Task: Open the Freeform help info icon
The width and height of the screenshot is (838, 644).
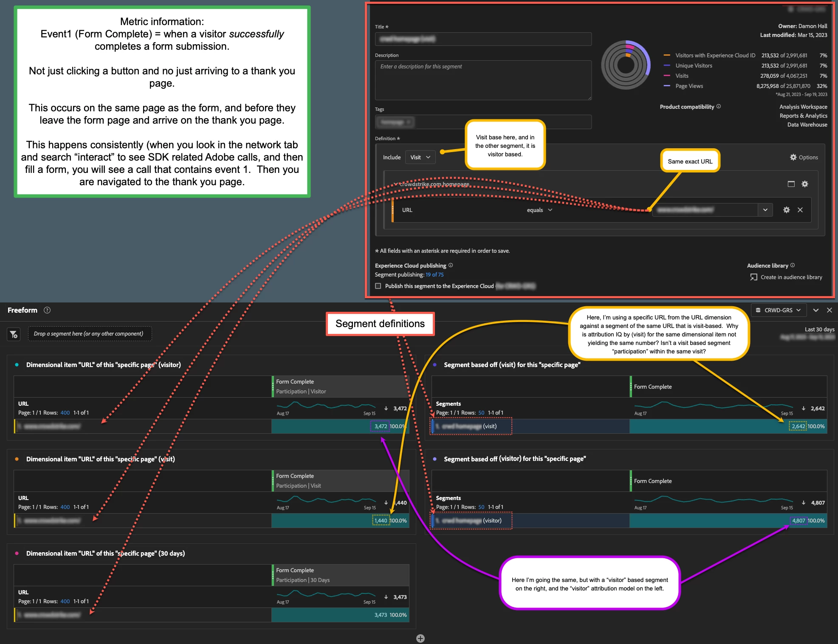Action: point(47,310)
